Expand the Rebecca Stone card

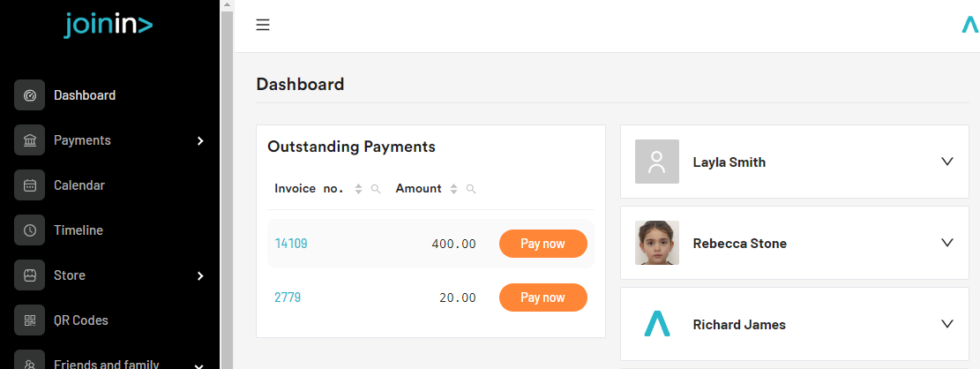click(946, 243)
